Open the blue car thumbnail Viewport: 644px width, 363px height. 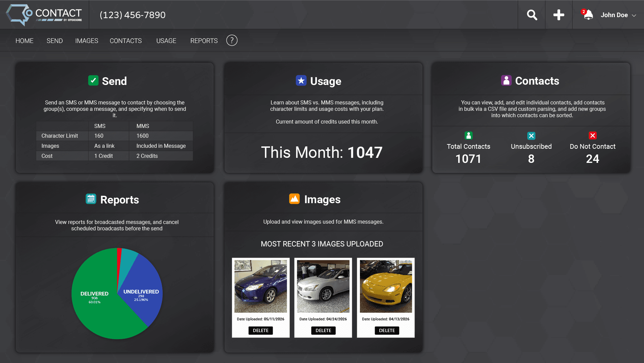(261, 286)
